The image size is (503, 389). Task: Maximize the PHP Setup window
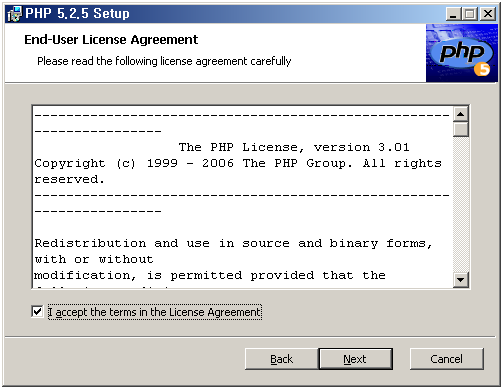[x=470, y=14]
